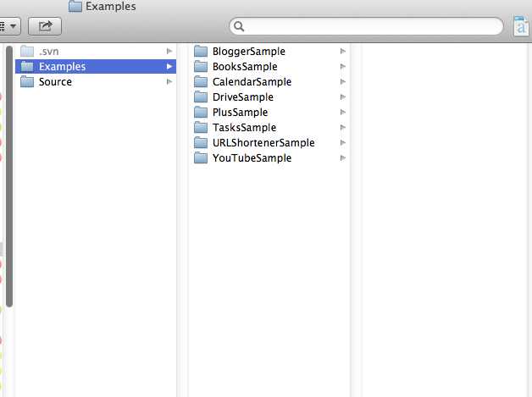Click the PlusSample folder icon
Image resolution: width=532 pixels, height=397 pixels.
pos(201,113)
